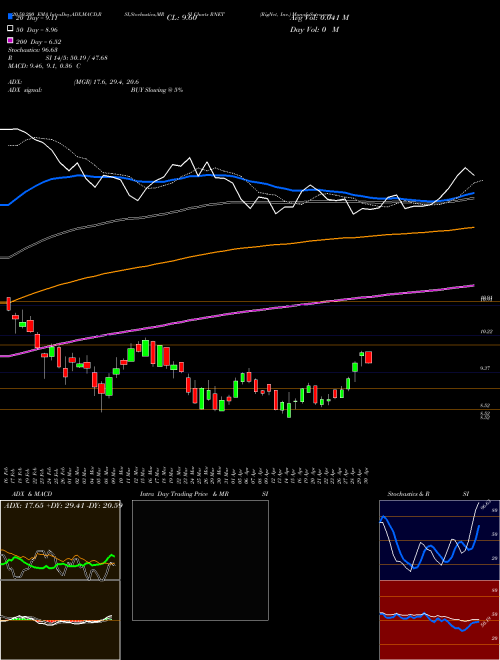Open the empty Intra Day trading price panel
Screen dimensions: 500x660
(200, 560)
